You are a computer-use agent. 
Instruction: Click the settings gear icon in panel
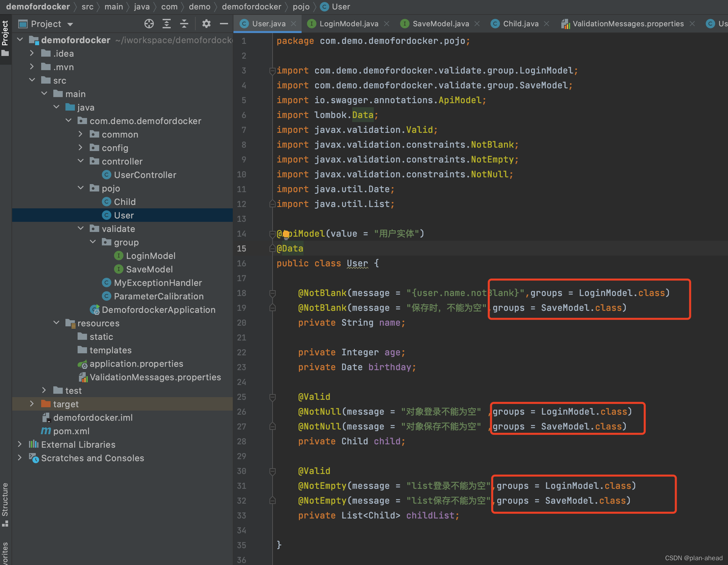click(x=206, y=24)
